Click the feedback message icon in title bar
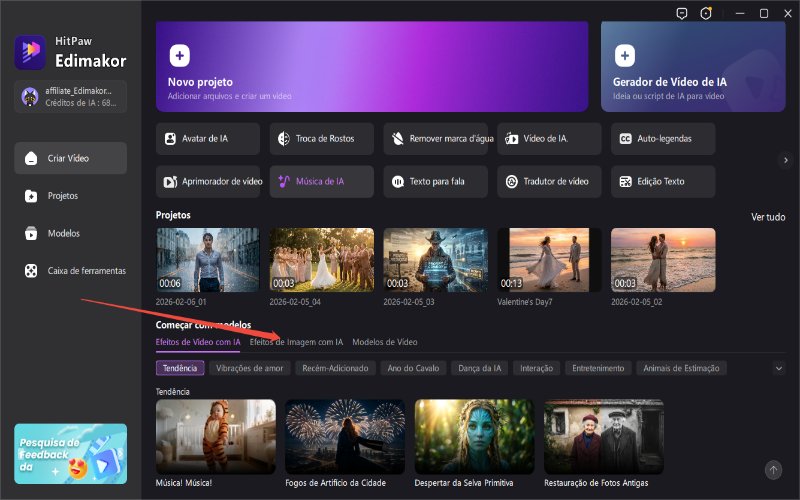 click(682, 13)
